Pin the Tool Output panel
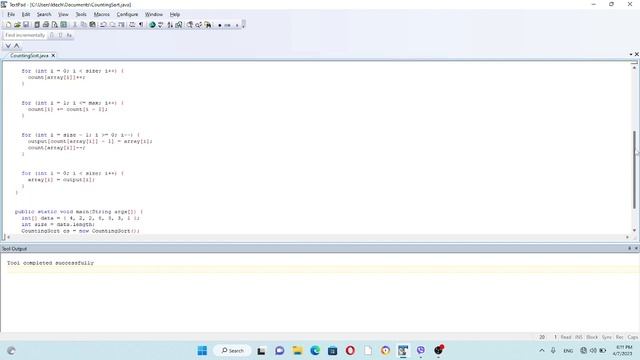The image size is (640, 360). click(629, 248)
